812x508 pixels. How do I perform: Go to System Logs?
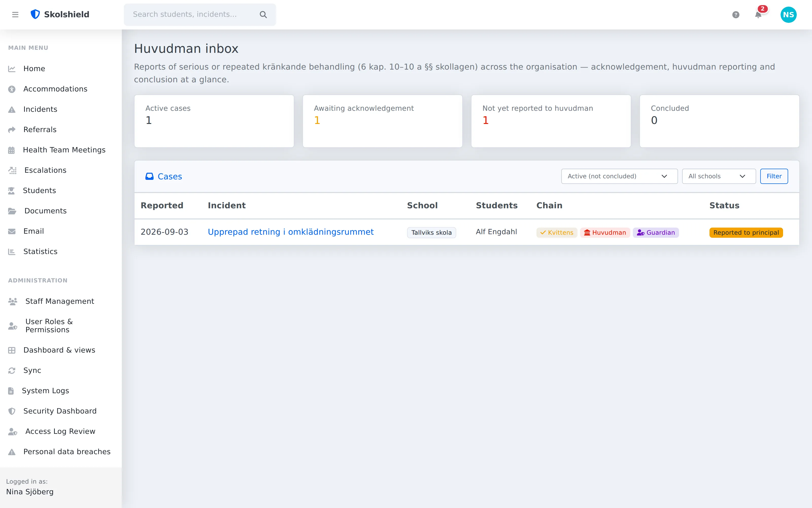61,391
